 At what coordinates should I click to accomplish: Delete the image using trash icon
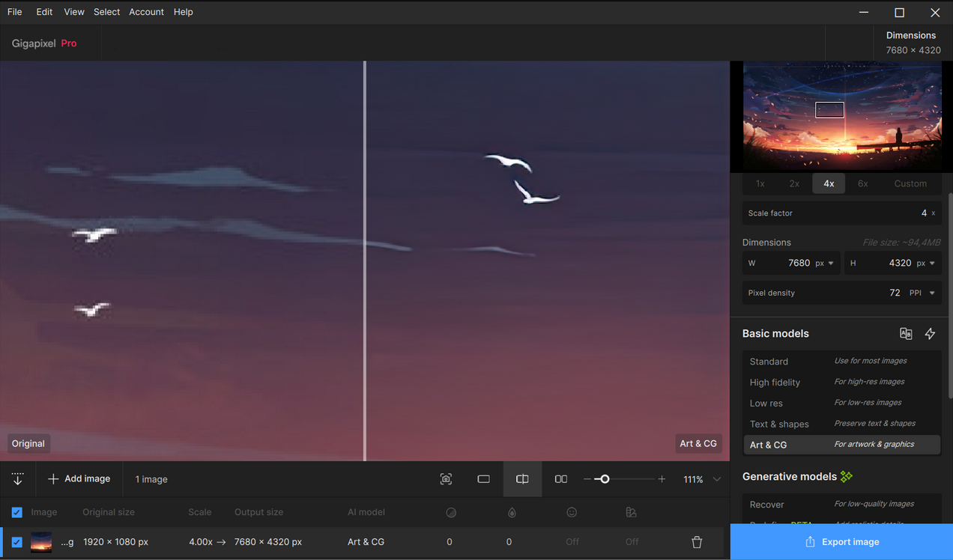697,542
